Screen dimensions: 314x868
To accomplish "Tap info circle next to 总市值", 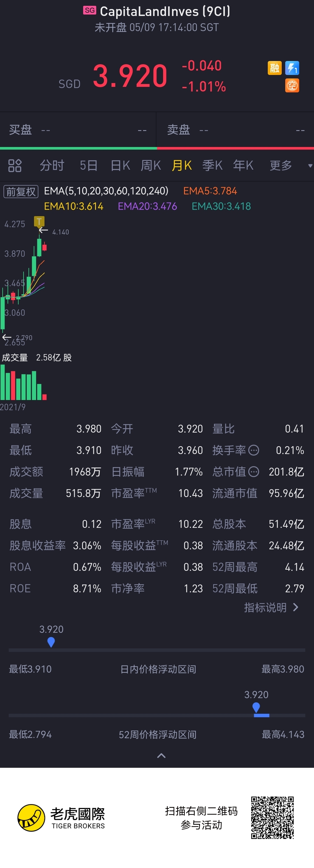I will 254,472.
